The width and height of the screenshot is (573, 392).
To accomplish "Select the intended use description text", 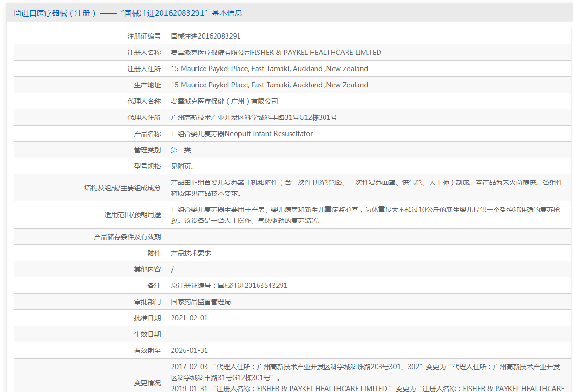I will (x=366, y=215).
